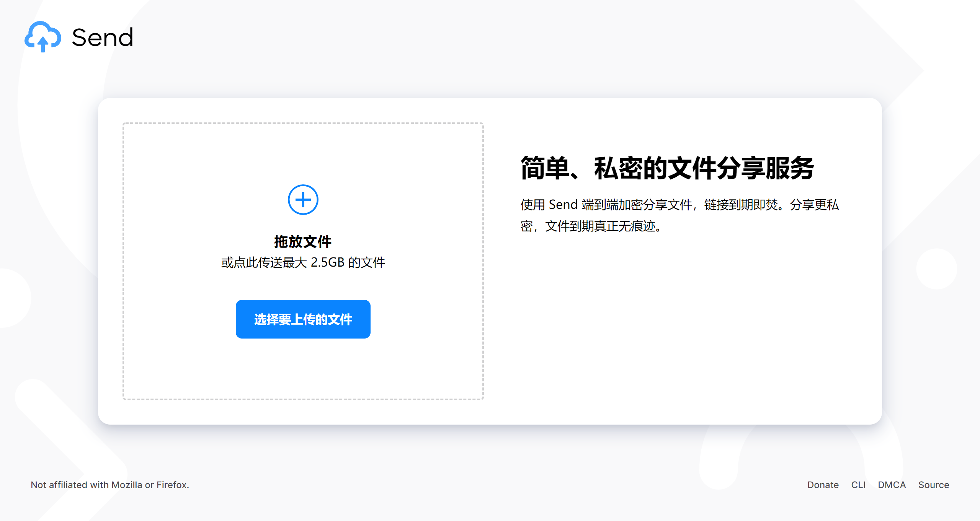Click the blue cloud upload logo icon
This screenshot has height=521, width=980.
tap(43, 37)
